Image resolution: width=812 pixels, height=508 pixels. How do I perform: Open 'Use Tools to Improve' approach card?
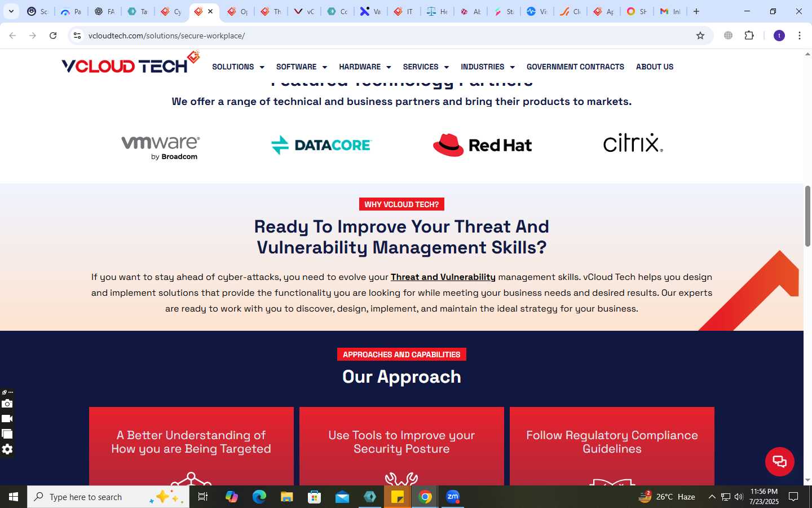(x=401, y=446)
